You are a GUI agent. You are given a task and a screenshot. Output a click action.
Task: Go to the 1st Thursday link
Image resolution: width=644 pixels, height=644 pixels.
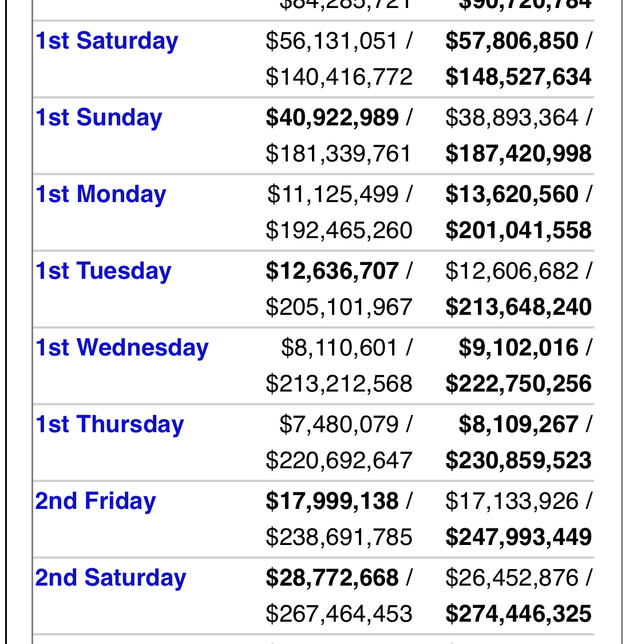point(109,425)
